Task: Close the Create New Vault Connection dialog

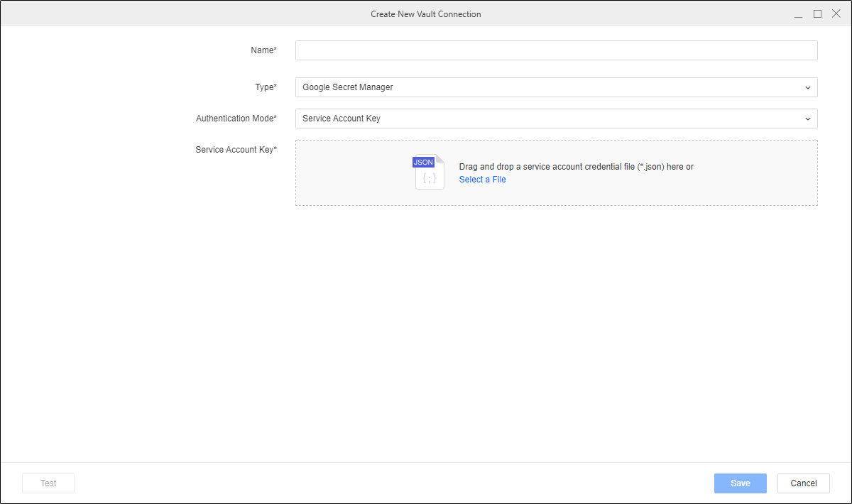Action: 836,13
